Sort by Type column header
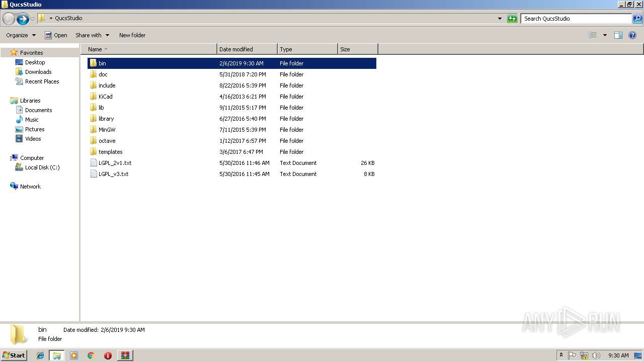 (x=307, y=49)
